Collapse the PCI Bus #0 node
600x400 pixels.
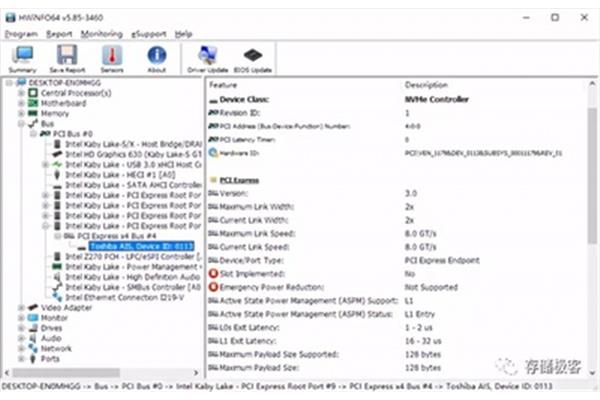[x=34, y=134]
